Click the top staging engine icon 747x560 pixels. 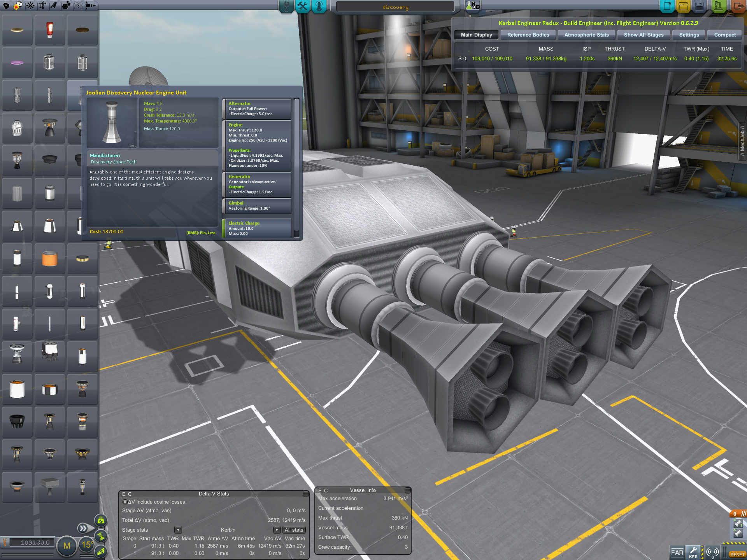[x=738, y=524]
